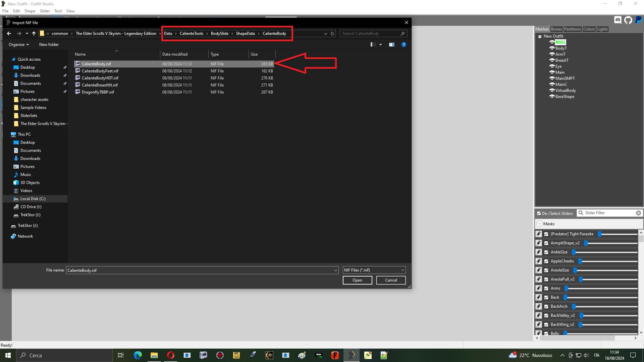The width and height of the screenshot is (644, 362).
Task: Toggle the De-/Select Sliders checkbox
Action: click(539, 214)
